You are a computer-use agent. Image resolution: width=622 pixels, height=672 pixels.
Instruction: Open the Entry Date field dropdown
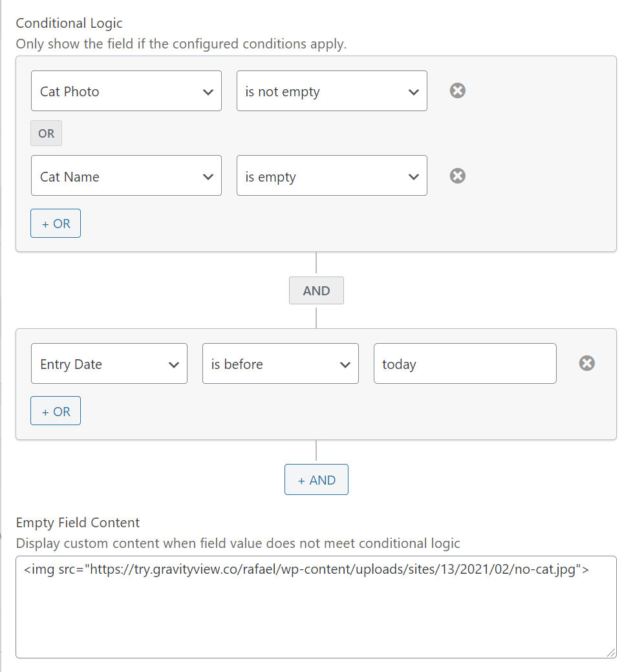coord(109,364)
